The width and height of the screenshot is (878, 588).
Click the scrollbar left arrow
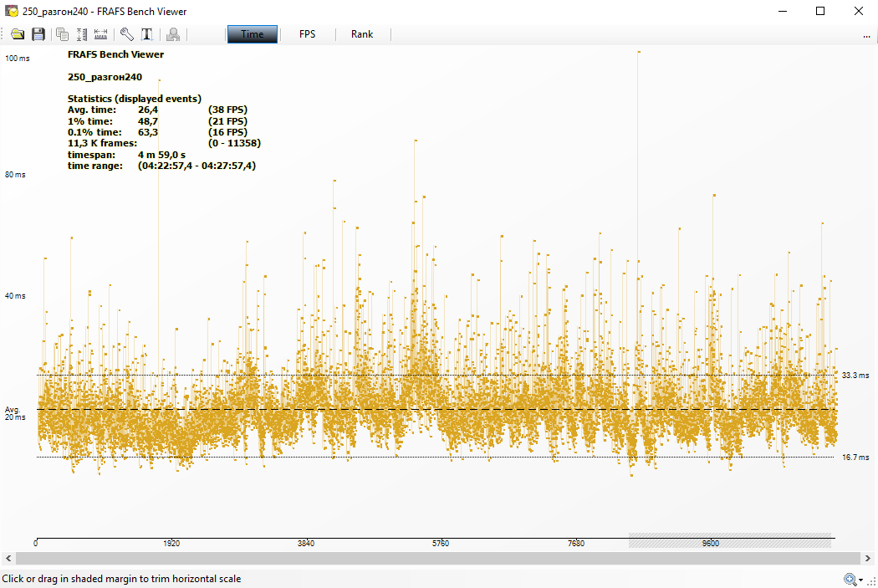[x=8, y=558]
